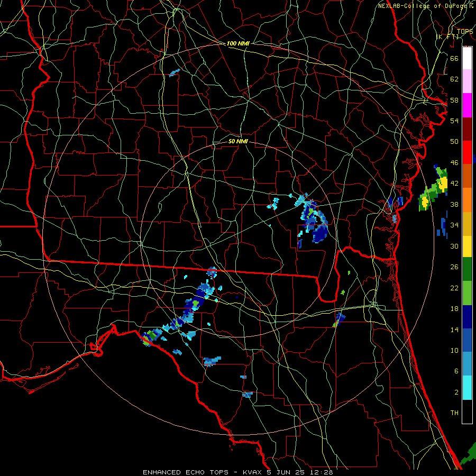476x476 pixels.
Task: Click the "62" legend value
Action: 454,79
